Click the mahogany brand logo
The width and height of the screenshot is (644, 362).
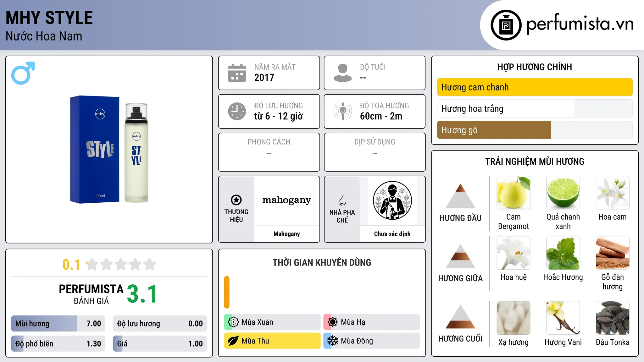(x=286, y=200)
